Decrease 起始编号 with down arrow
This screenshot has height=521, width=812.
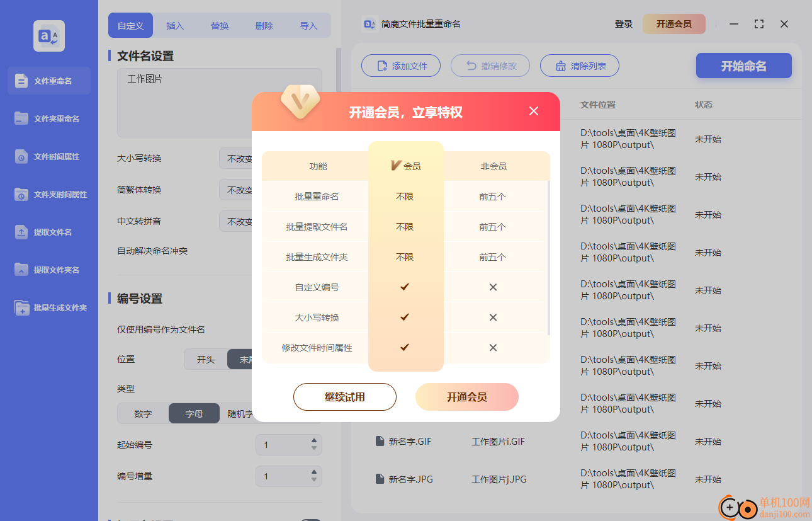pos(313,449)
